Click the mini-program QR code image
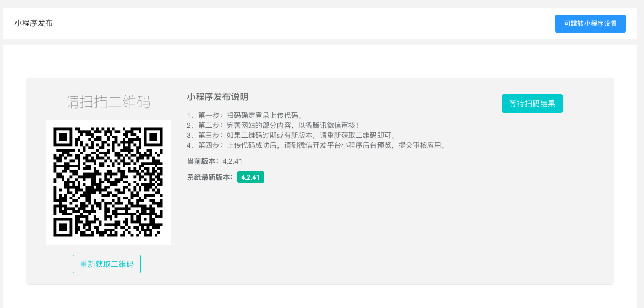The height and width of the screenshot is (308, 644). (x=108, y=182)
